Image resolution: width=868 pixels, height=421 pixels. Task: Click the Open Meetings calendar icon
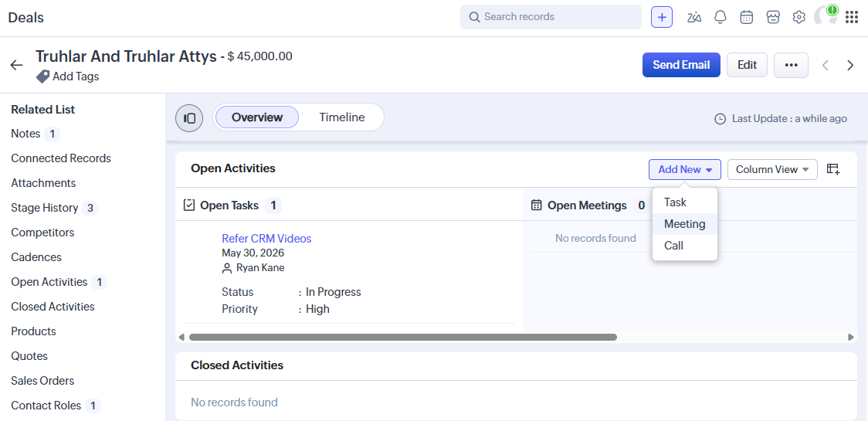coord(537,205)
